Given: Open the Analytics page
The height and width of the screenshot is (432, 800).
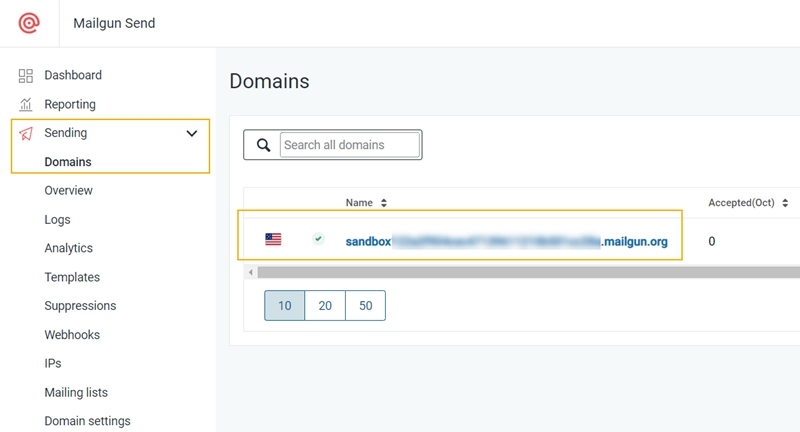Looking at the screenshot, I should click(x=68, y=248).
